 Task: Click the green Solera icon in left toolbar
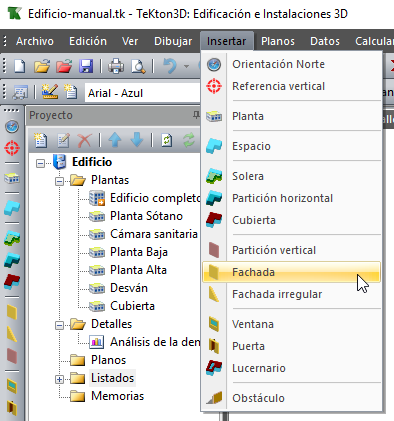click(12, 238)
